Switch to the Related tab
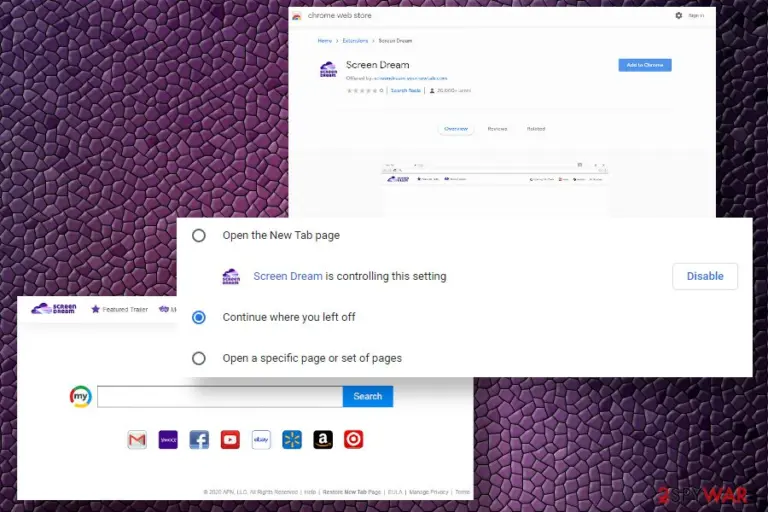 coord(536,129)
